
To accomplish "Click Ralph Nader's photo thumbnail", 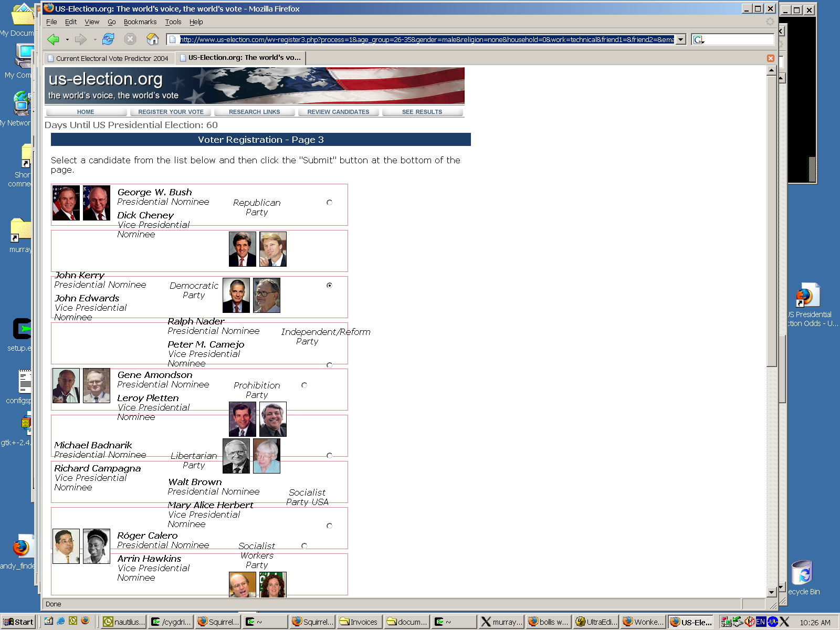I will [x=236, y=295].
